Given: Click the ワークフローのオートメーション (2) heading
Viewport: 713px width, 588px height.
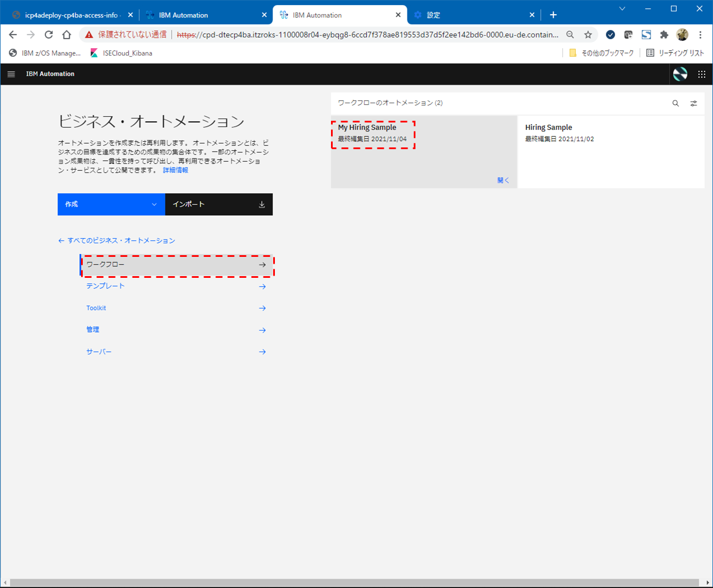Looking at the screenshot, I should pyautogui.click(x=391, y=103).
